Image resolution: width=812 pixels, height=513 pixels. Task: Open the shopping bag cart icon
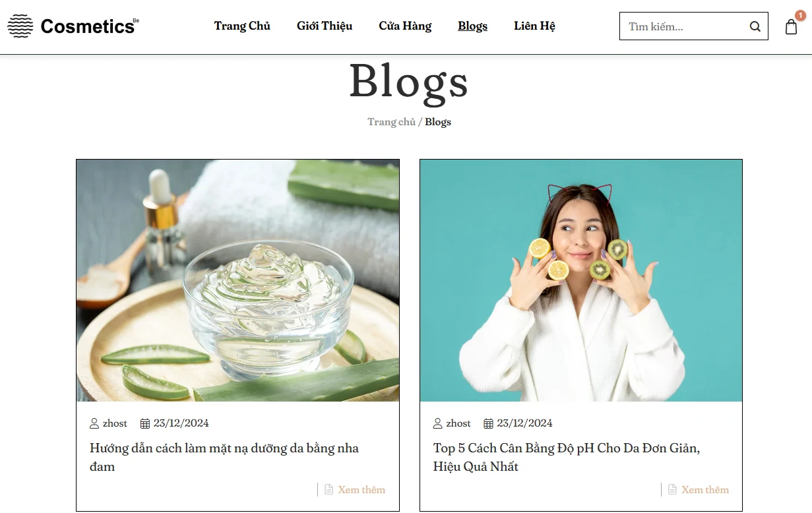point(791,27)
